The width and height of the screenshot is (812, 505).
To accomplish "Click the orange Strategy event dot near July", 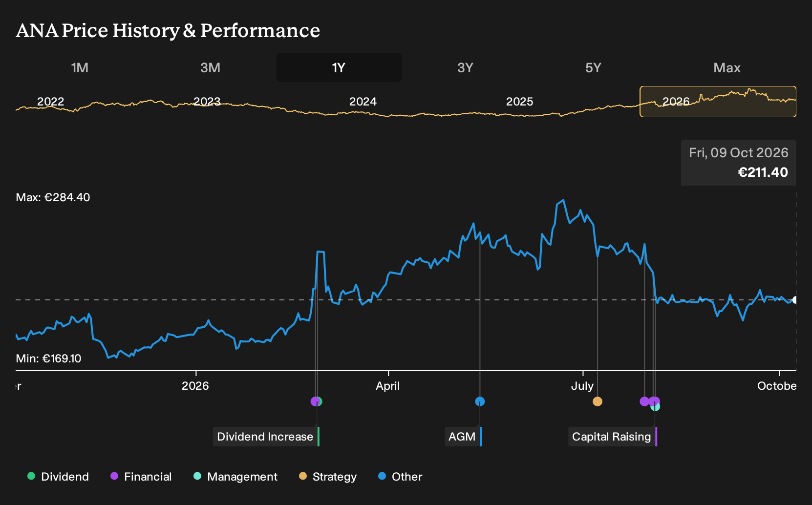I will 597,401.
